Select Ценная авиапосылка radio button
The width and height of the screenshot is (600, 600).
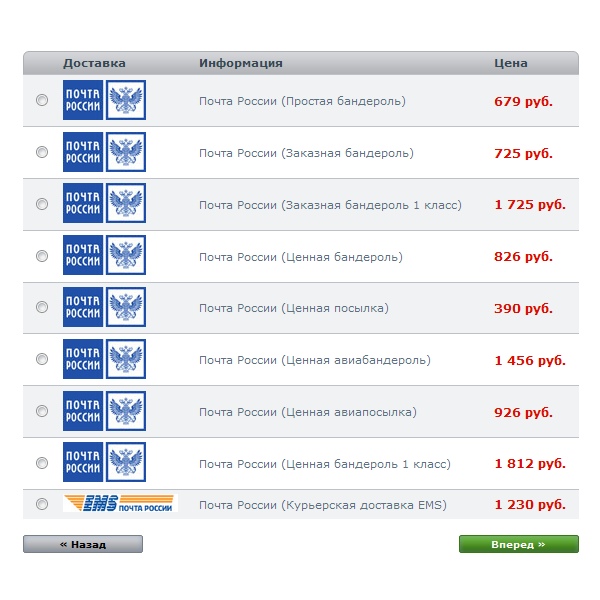point(42,411)
